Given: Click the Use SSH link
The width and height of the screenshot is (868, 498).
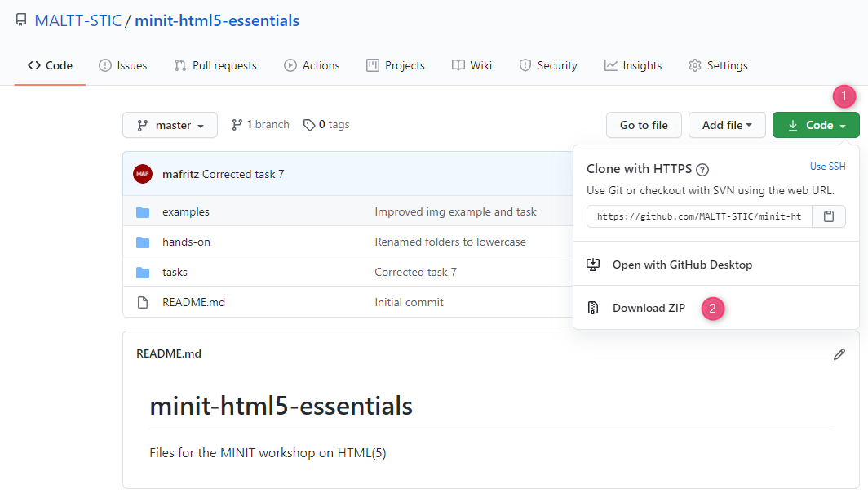Looking at the screenshot, I should pos(827,167).
